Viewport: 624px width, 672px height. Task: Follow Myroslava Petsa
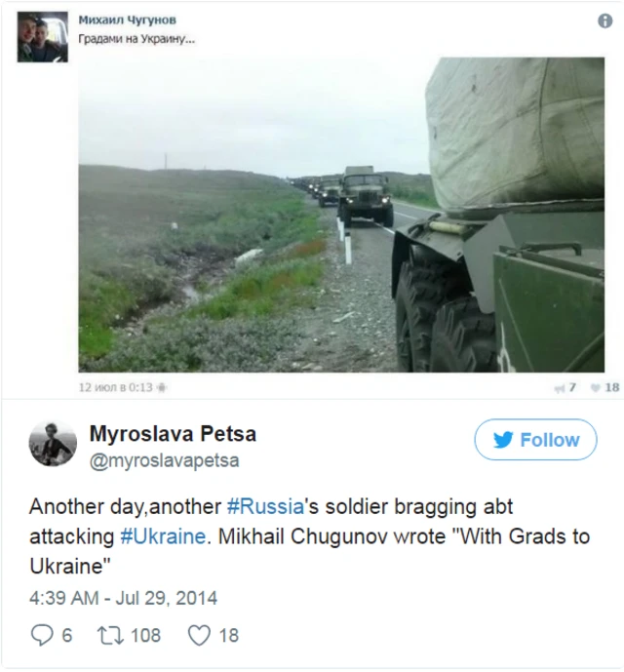click(535, 440)
